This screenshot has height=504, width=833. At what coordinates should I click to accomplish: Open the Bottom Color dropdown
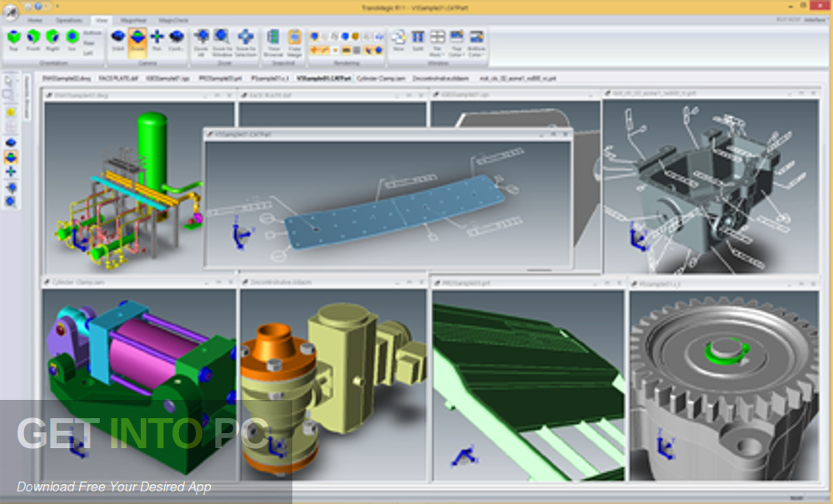click(x=476, y=40)
